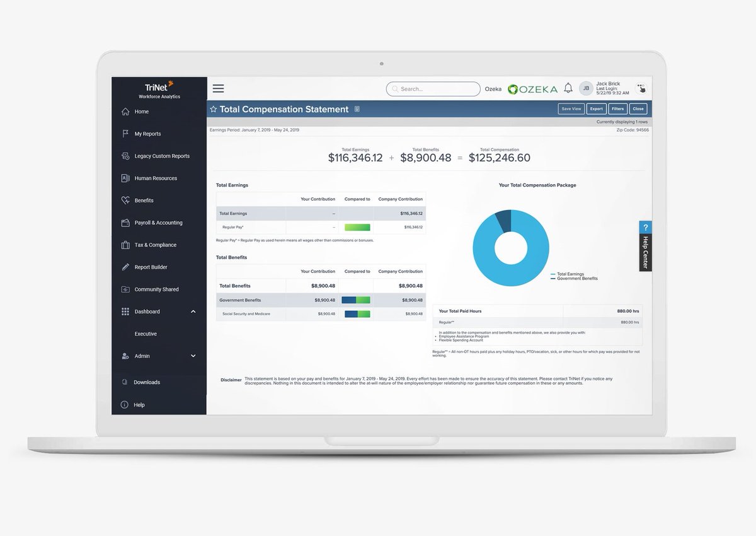Click the Close report button
The width and height of the screenshot is (756, 536).
(638, 108)
